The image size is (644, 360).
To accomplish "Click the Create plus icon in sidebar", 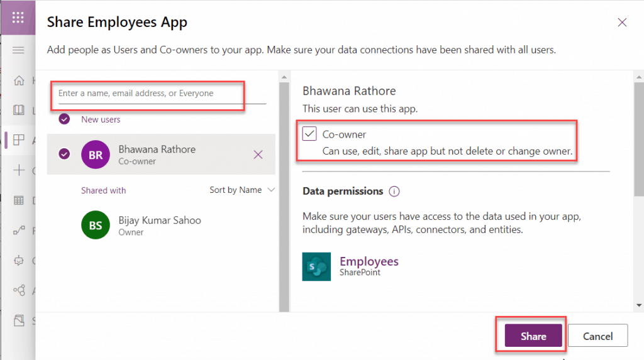I will 19,170.
